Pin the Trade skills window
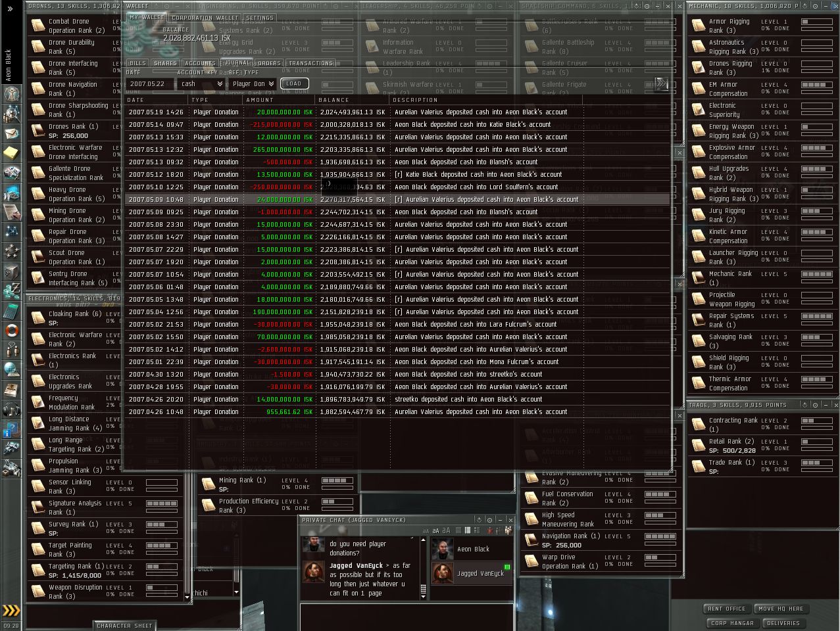Screen dimensions: 840x631 click(x=816, y=405)
